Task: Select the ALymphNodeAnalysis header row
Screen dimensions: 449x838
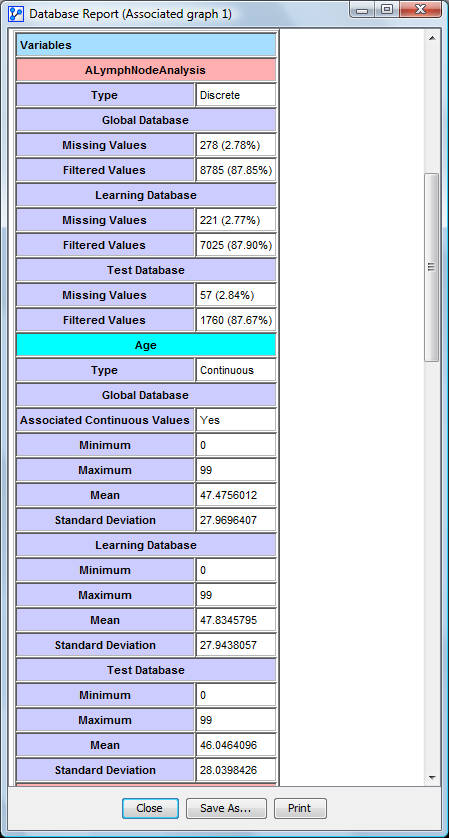Action: [146, 70]
